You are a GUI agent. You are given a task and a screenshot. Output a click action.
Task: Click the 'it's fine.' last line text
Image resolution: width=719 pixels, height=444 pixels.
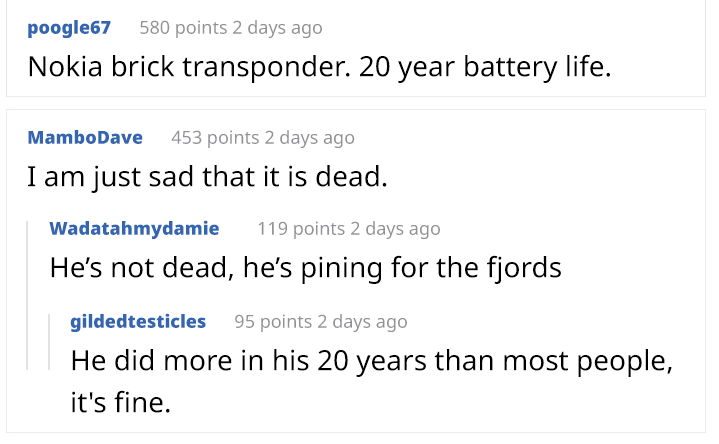121,402
